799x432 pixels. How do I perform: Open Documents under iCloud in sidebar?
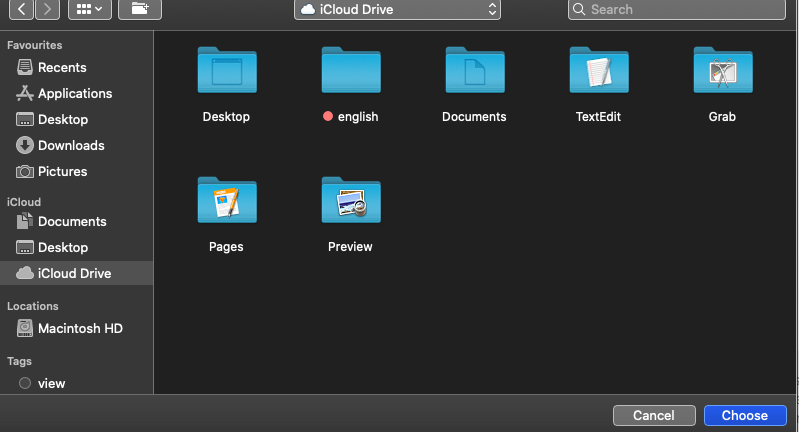[x=76, y=221]
